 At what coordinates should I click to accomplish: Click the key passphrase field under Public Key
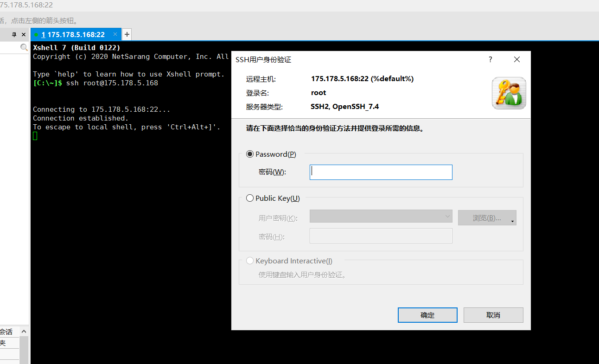tap(381, 236)
